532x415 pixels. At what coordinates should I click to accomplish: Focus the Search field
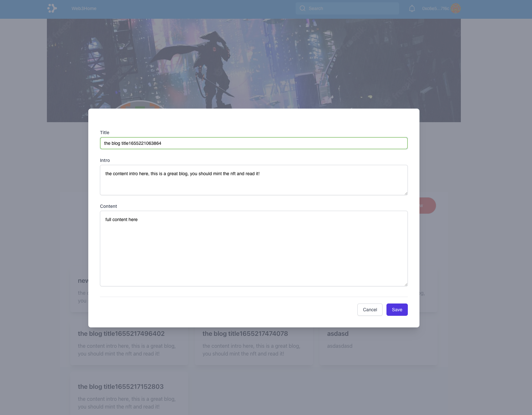347,8
